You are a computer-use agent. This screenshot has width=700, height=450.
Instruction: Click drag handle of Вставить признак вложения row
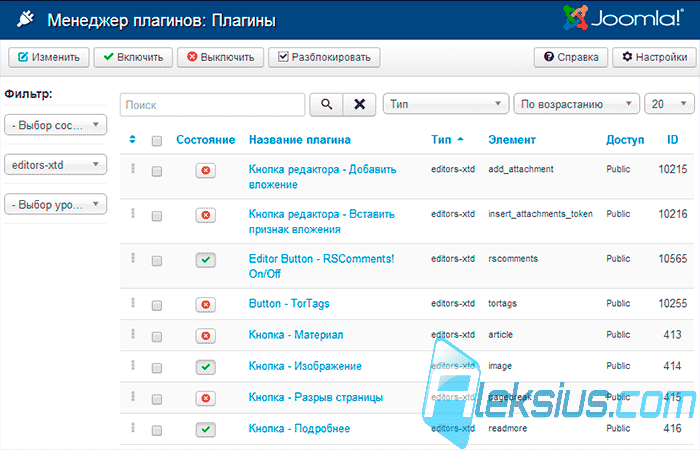[x=133, y=213]
